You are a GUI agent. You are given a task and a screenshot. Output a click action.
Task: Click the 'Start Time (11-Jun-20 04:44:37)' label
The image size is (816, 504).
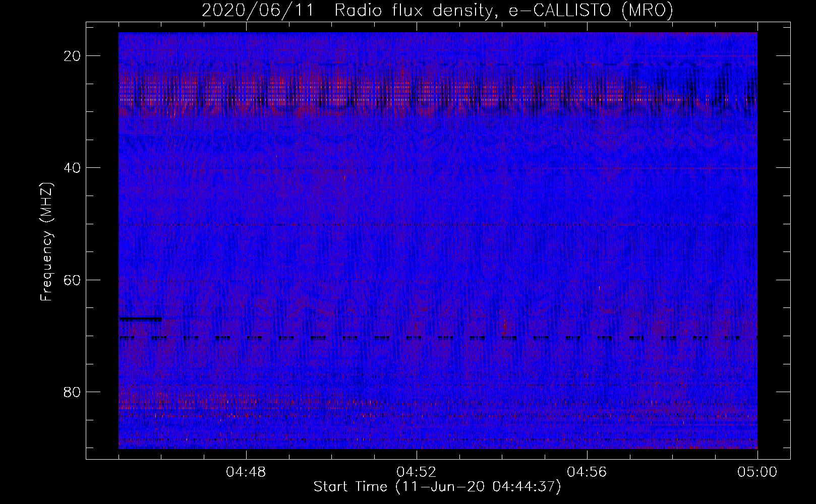[x=437, y=487]
